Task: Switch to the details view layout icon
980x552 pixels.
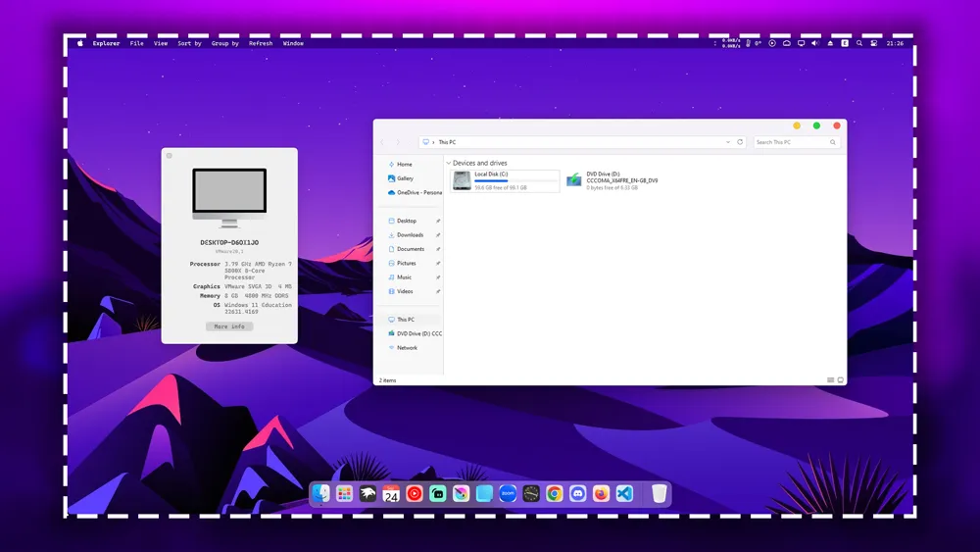Action: pyautogui.click(x=831, y=379)
